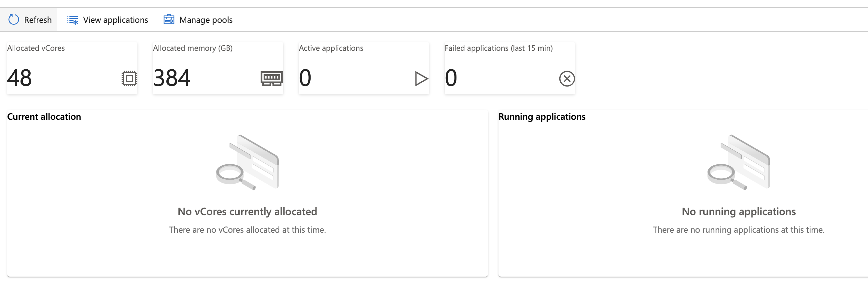Click the Refresh icon in the toolbar
868x302 pixels.
click(x=13, y=19)
